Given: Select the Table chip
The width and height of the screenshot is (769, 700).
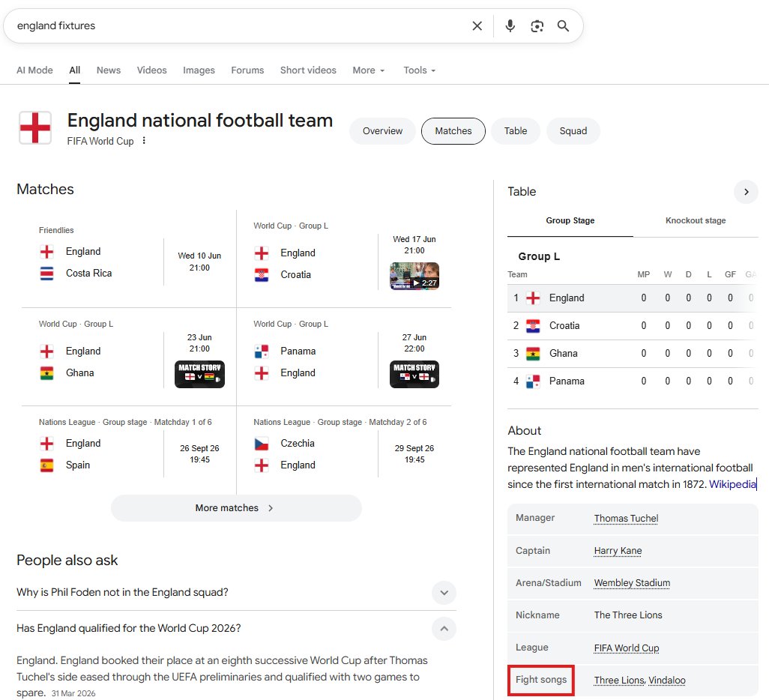Looking at the screenshot, I should pos(516,131).
